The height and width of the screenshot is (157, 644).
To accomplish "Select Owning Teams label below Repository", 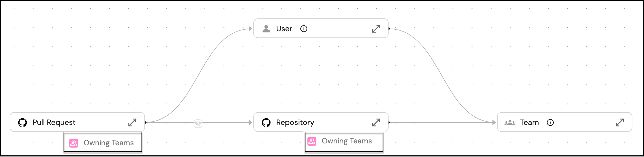I will 347,141.
